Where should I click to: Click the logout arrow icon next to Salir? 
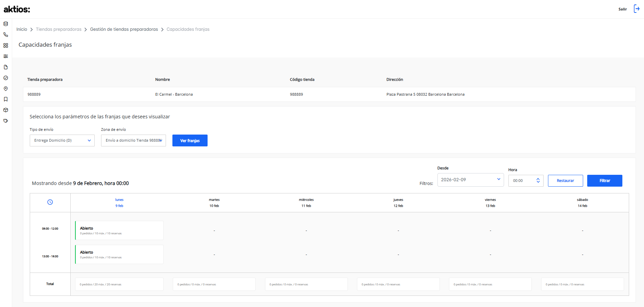637,9
